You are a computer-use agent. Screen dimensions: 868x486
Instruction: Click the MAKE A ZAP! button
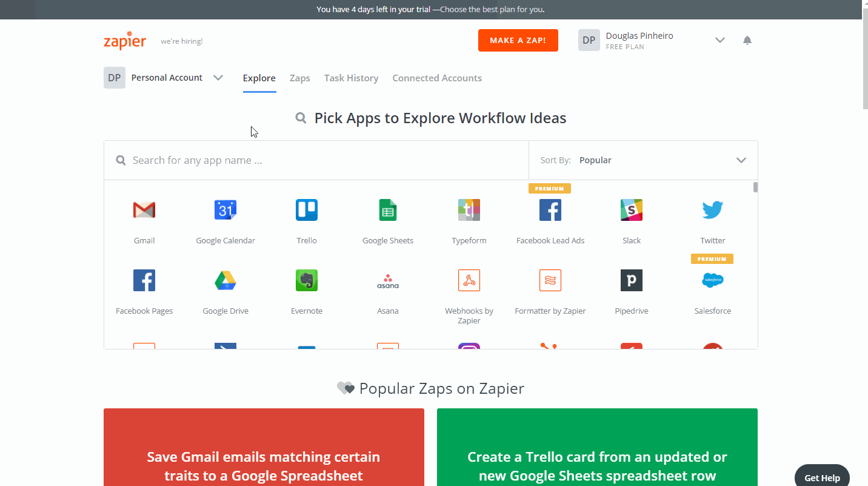coord(518,41)
